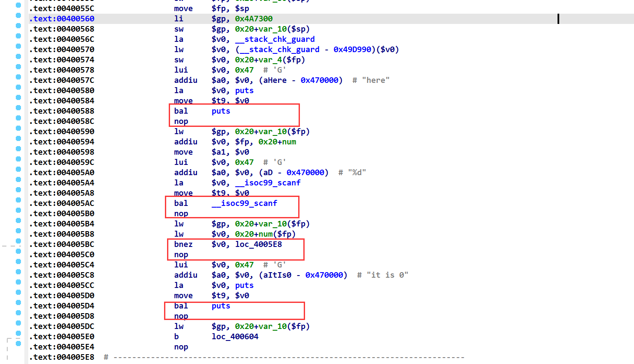Select address .text:0040058C nop line

point(62,121)
